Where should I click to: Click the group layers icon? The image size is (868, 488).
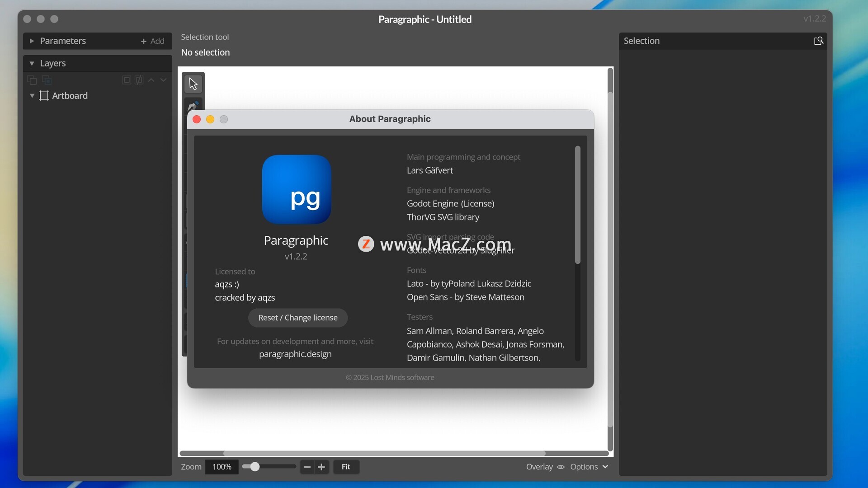(x=127, y=80)
